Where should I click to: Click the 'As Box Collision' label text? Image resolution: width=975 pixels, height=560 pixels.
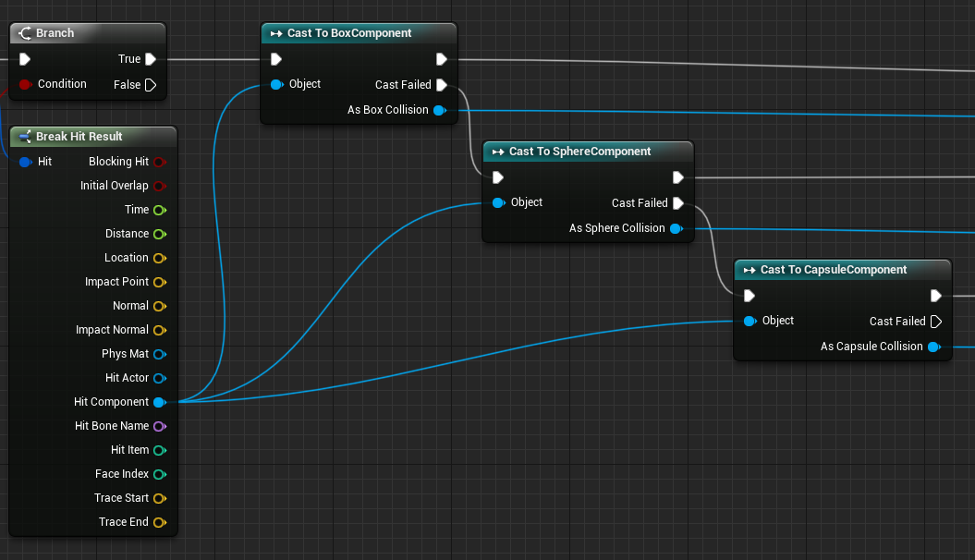coord(388,110)
